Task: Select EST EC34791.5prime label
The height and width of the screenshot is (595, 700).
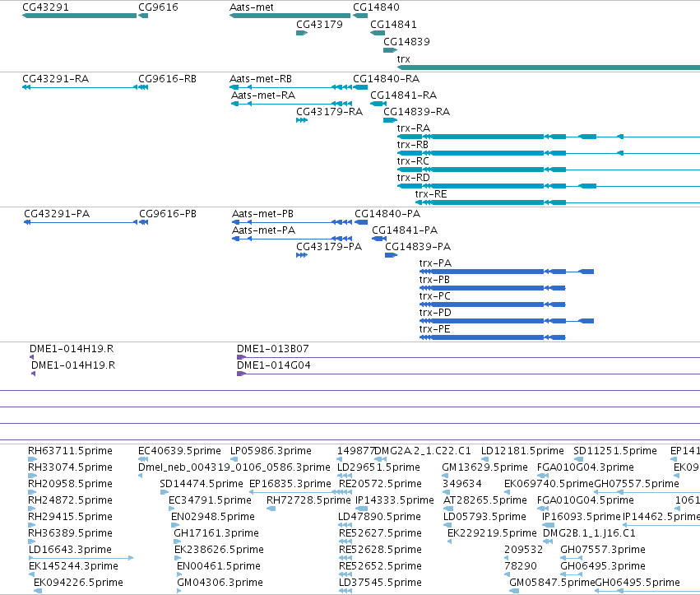Action: point(210,500)
